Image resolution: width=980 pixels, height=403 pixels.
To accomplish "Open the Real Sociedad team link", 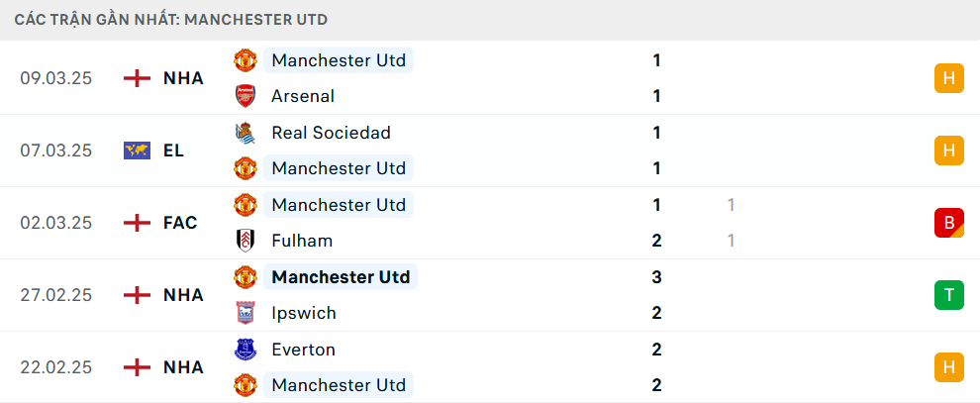I will [x=331, y=133].
